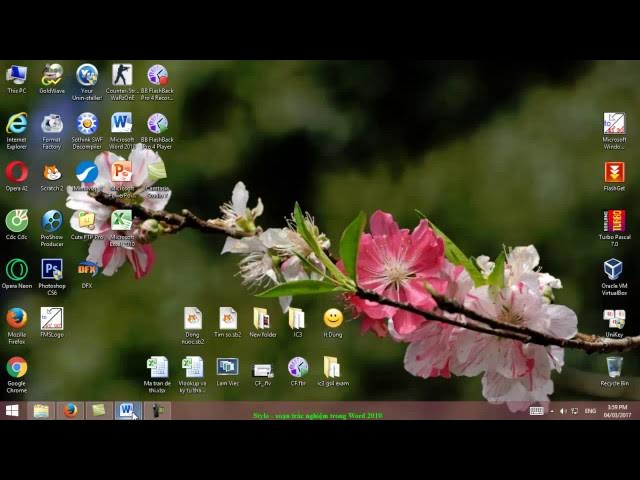Open the ic3 gs4 exam folder
The height and width of the screenshot is (480, 640).
point(333,371)
